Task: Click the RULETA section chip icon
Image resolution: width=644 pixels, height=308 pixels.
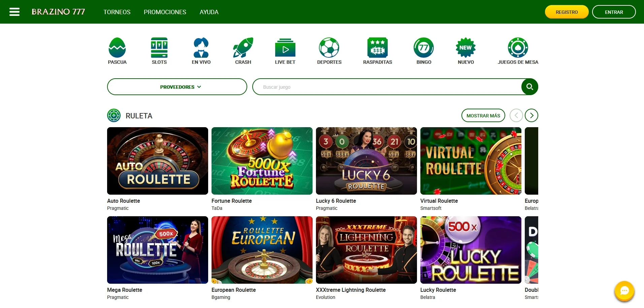Action: 114,115
